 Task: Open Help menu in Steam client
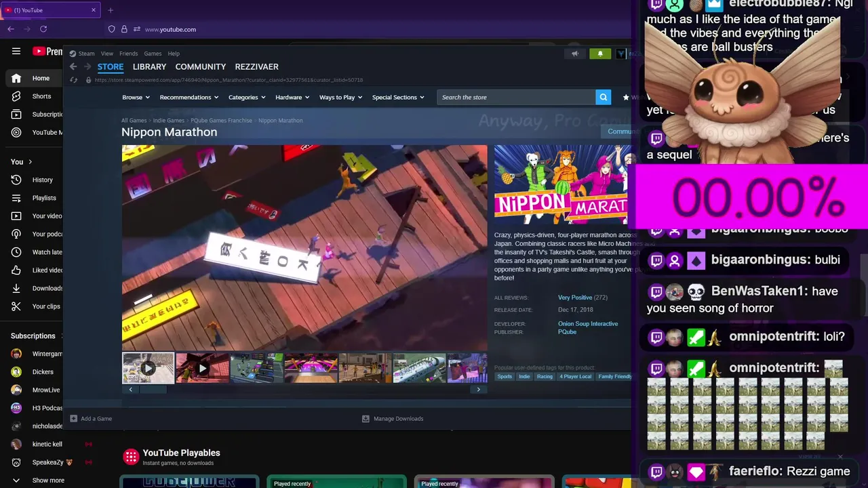pyautogui.click(x=174, y=54)
